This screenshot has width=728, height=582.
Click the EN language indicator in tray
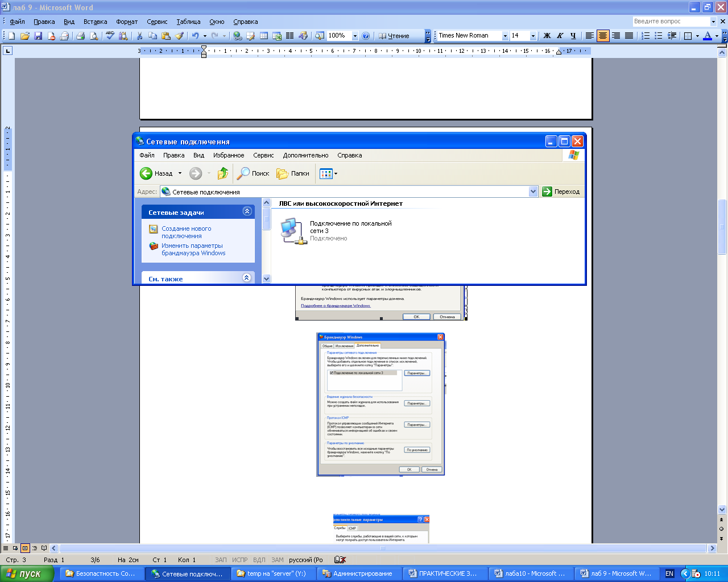click(669, 573)
